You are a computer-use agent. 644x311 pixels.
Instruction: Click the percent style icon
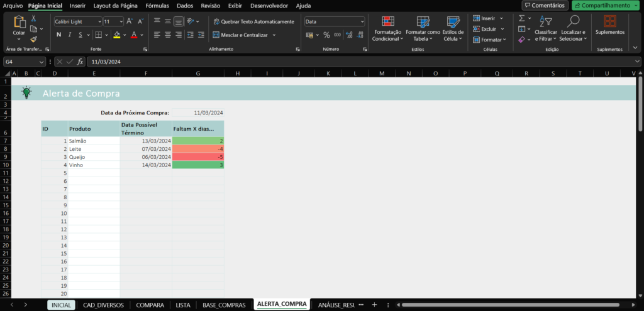tap(326, 35)
